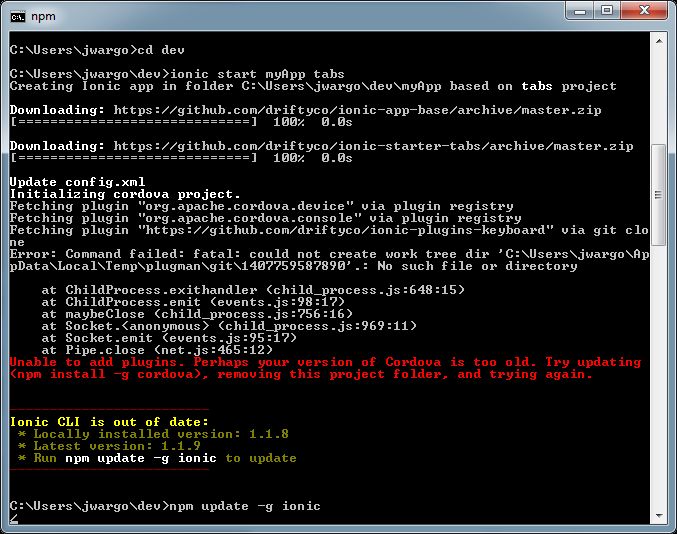
Task: Click 'Locally installed version: 1.1.8' line
Action: [153, 434]
